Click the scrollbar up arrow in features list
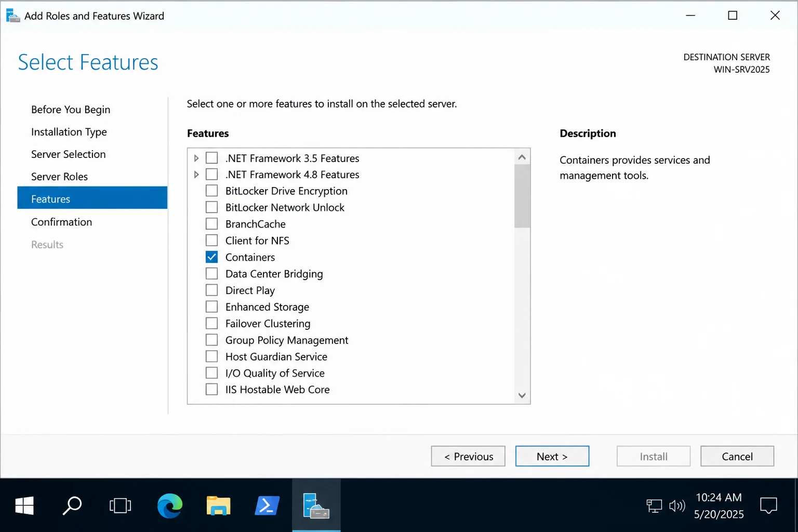 pyautogui.click(x=522, y=157)
